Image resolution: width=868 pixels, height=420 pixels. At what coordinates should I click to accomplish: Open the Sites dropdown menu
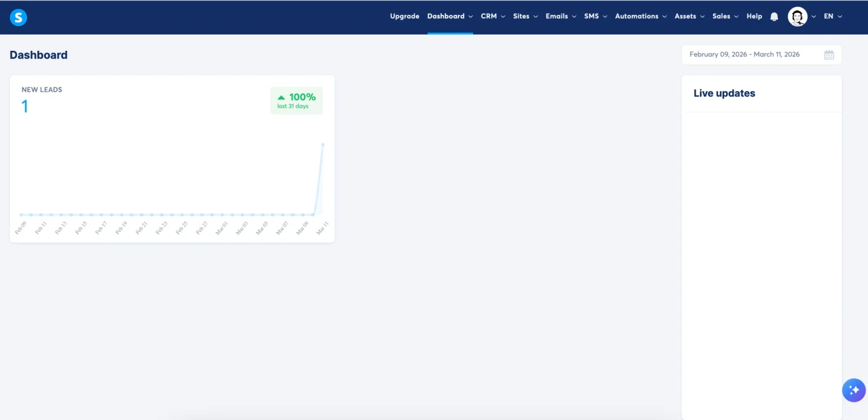pyautogui.click(x=525, y=16)
